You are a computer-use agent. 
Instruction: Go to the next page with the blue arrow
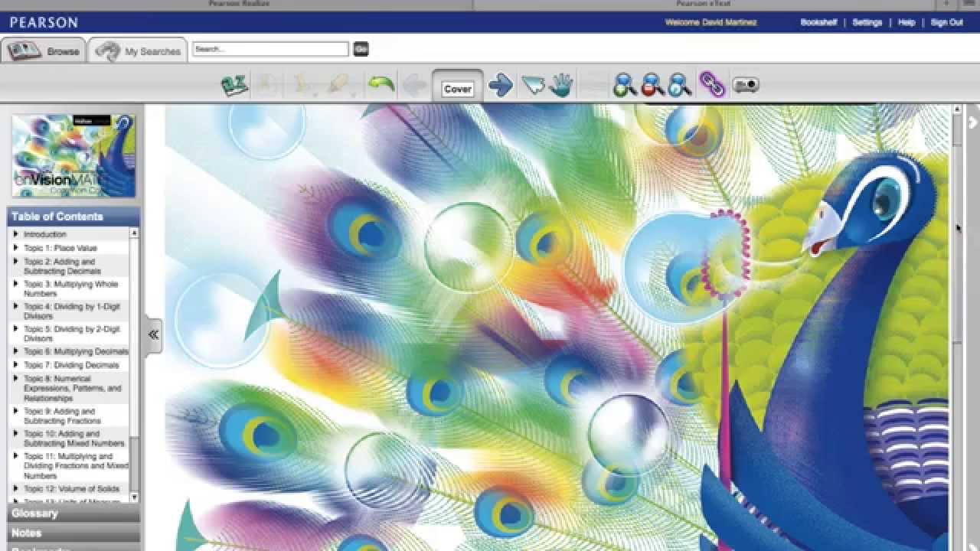tap(500, 84)
